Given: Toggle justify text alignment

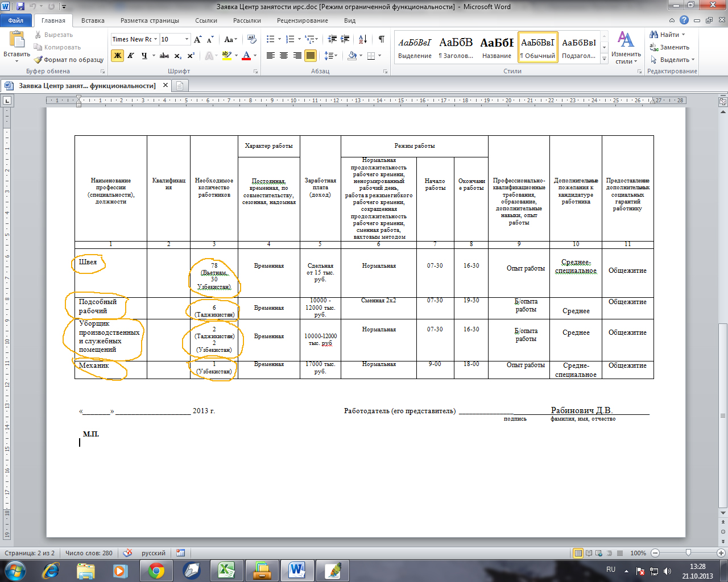Looking at the screenshot, I should tap(311, 56).
